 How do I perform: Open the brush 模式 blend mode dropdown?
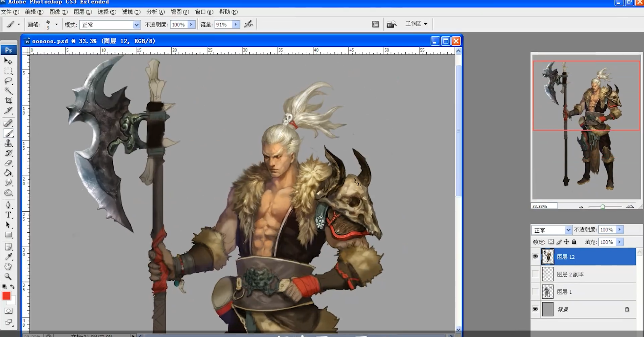[136, 25]
